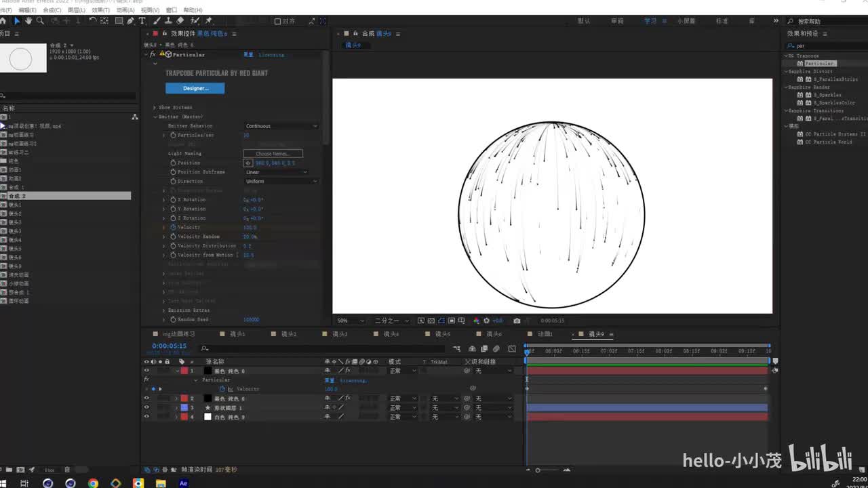Select the Roto Brush tool
868x488 pixels.
195,21
